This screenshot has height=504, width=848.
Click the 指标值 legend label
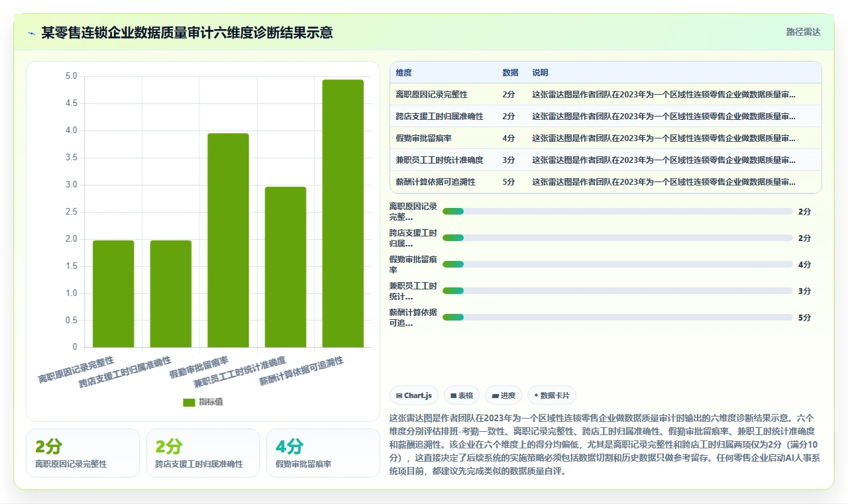point(211,402)
